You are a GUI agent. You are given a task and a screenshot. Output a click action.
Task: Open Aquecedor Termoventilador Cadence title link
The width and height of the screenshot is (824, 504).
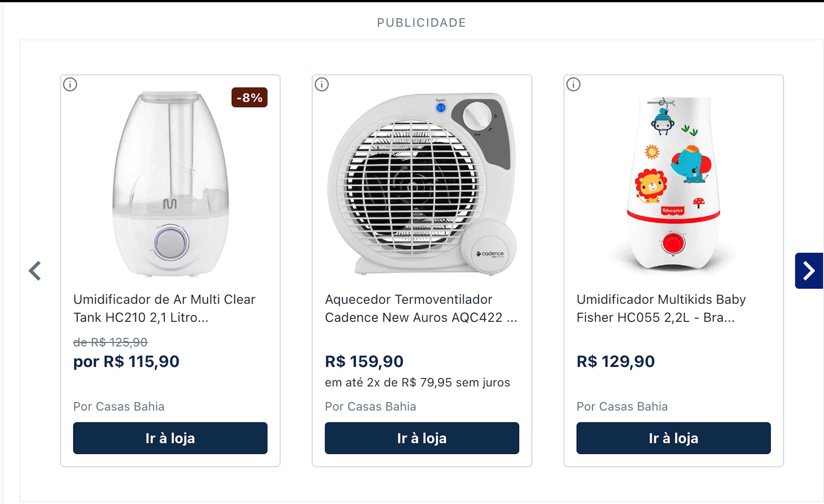coord(421,308)
